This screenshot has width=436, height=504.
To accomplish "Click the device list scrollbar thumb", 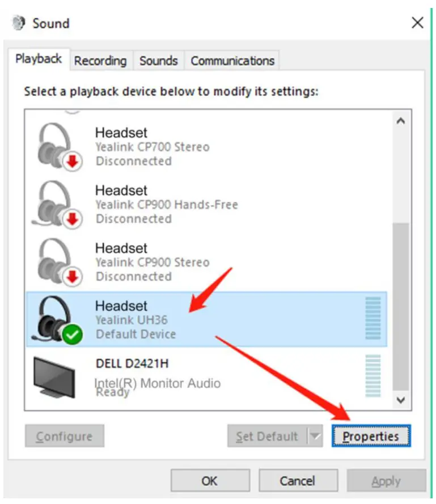I will point(401,306).
